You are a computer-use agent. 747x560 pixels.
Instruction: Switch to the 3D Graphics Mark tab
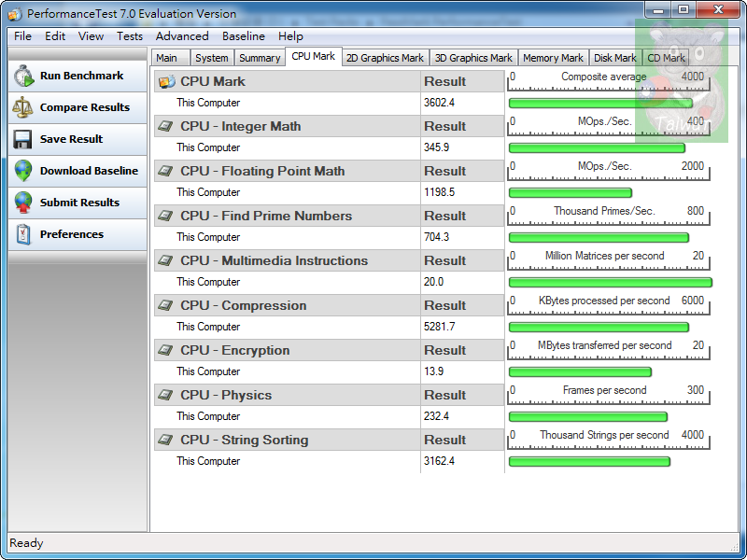473,58
